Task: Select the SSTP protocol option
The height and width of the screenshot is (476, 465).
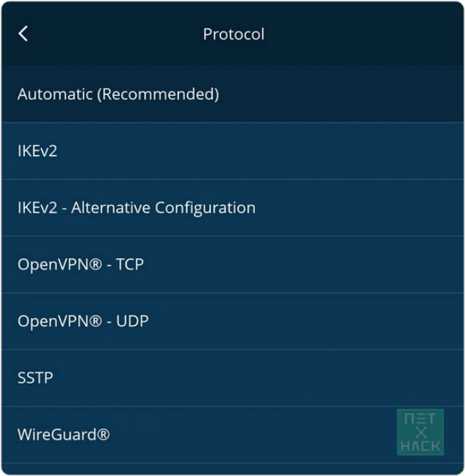Action: click(x=36, y=378)
